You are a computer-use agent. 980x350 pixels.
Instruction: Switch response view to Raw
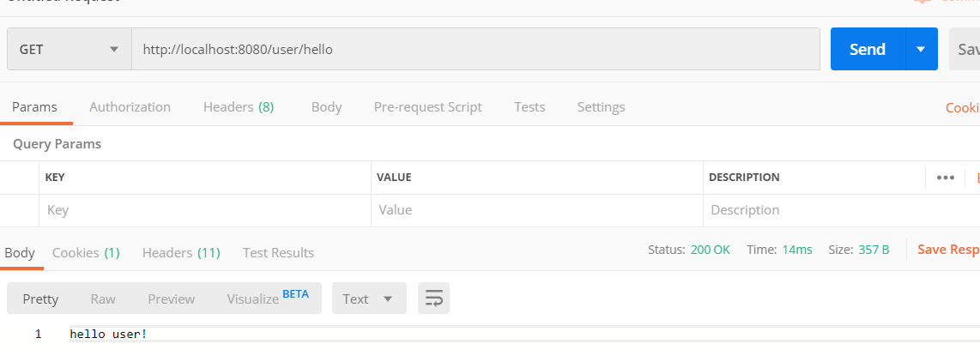coord(103,299)
